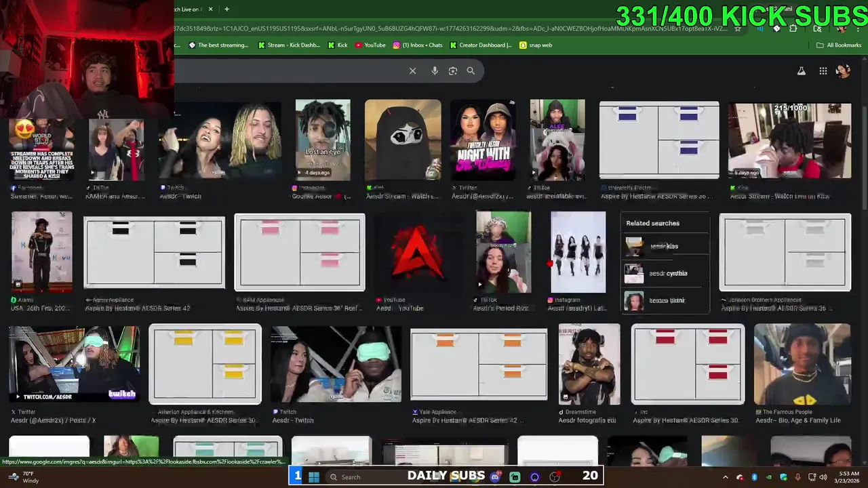Click inside the Google search field
The image size is (868, 488).
pos(288,70)
